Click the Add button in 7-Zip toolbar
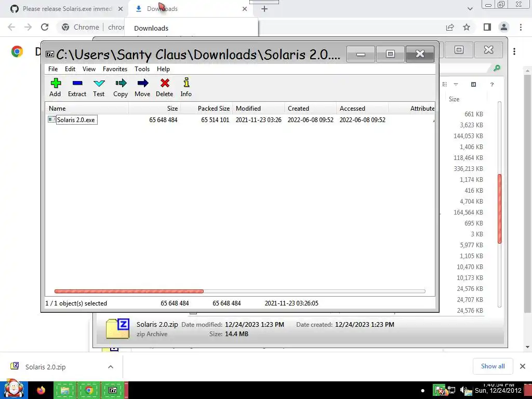 [55, 87]
